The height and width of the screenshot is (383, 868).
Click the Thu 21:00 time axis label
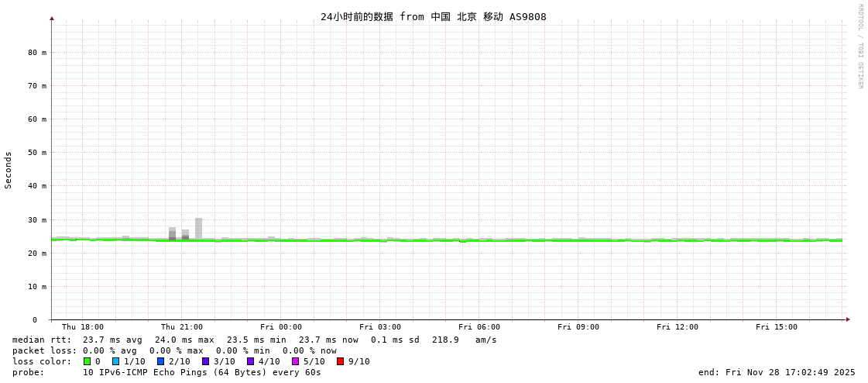tap(181, 327)
